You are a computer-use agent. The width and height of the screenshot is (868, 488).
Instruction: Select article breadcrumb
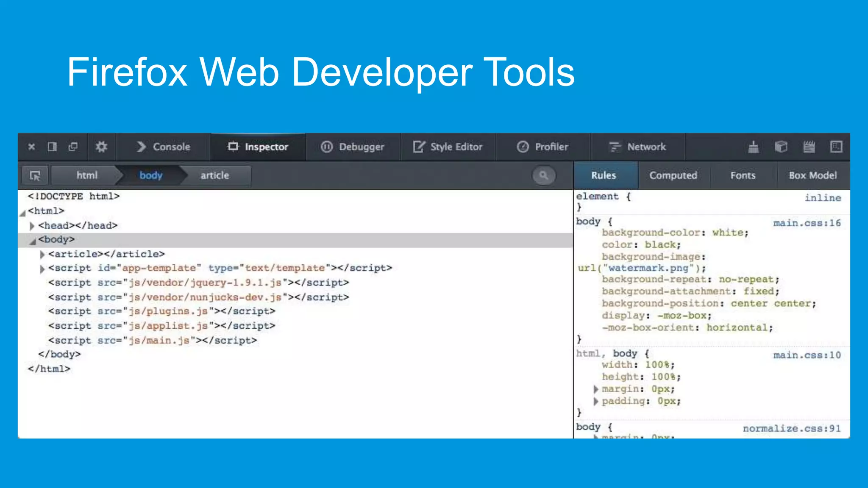coord(215,175)
